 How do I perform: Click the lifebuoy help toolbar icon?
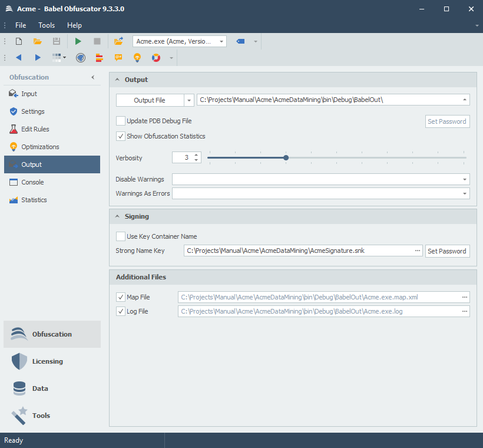[156, 58]
